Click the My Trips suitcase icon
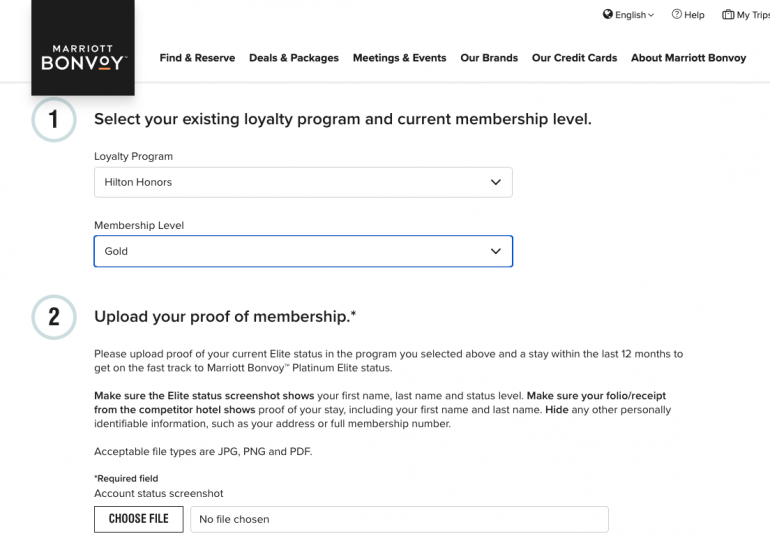Viewport: 770px width, 550px height. pos(728,15)
